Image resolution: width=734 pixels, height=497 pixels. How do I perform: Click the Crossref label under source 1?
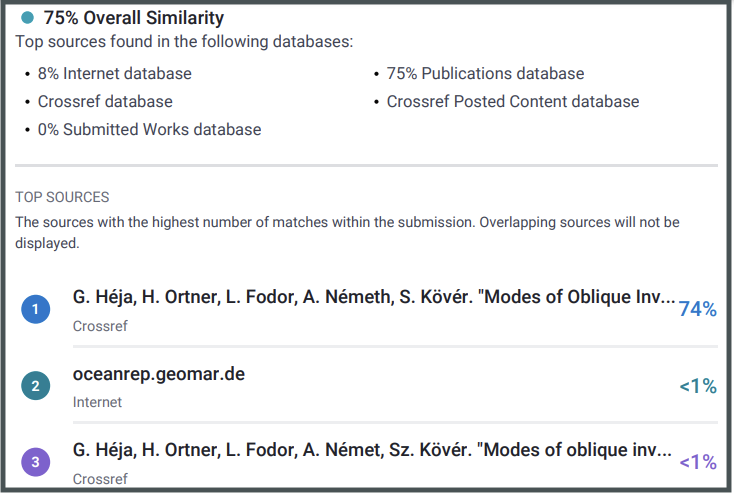[100, 326]
